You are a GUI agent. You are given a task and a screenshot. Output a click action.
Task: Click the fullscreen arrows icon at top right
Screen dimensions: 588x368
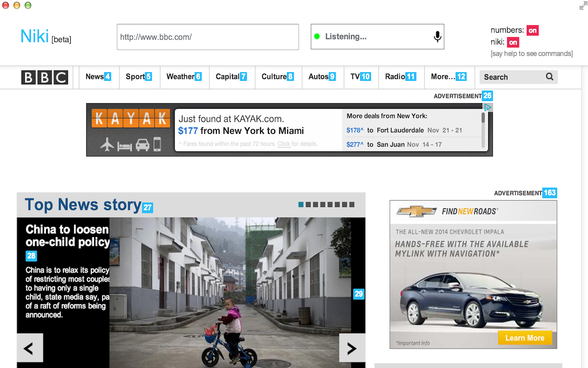click(583, 6)
